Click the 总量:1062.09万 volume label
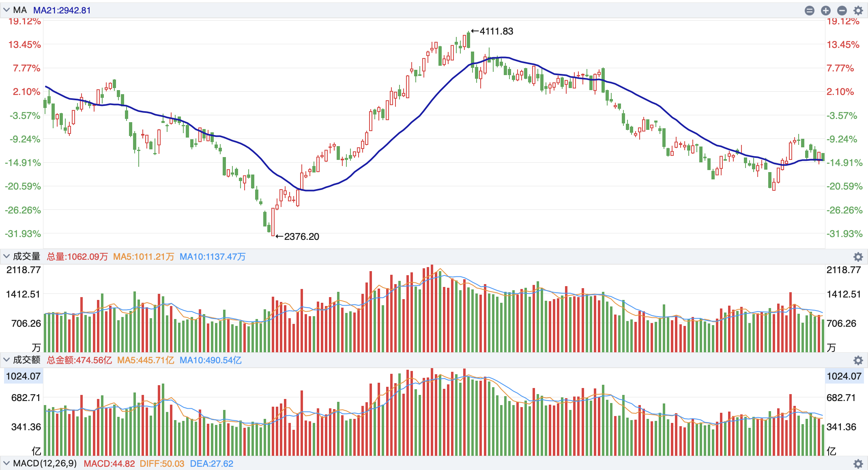Viewport: 868px width, 470px height. (77, 257)
